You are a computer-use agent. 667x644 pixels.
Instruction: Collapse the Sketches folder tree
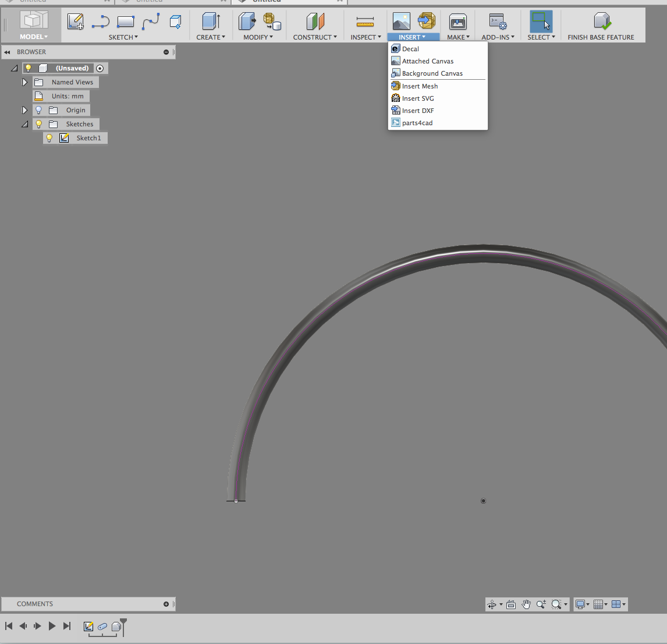25,124
